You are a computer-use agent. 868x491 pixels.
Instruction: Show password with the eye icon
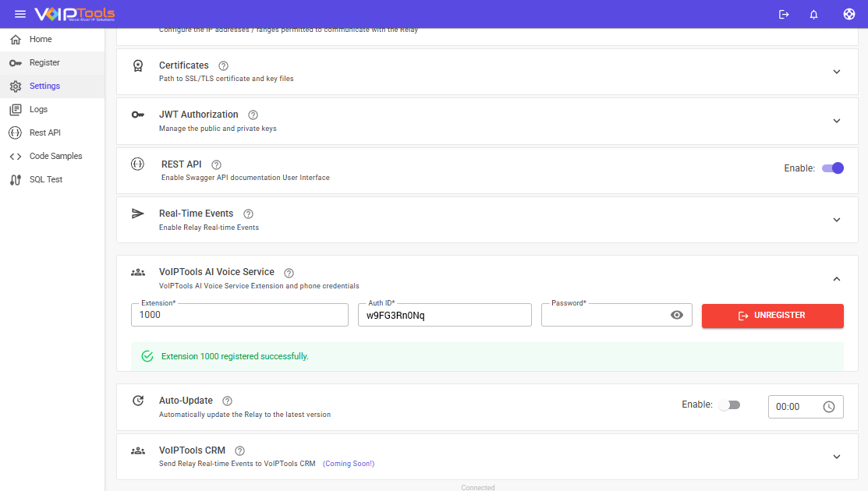click(x=677, y=315)
